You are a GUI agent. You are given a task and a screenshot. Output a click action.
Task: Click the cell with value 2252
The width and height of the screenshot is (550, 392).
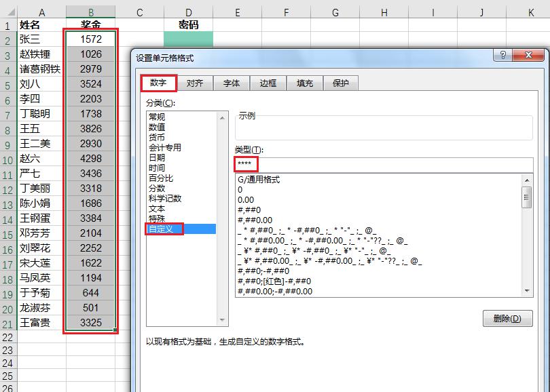click(91, 248)
